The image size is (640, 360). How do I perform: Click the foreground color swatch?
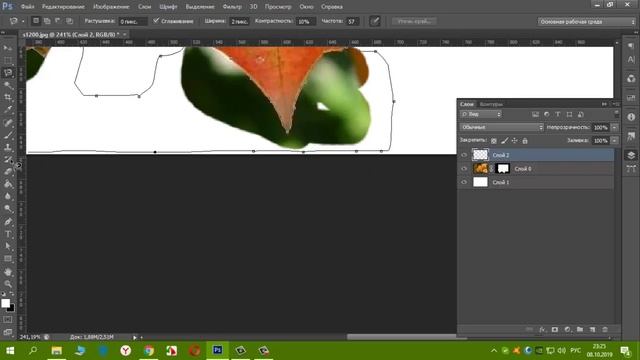coord(5,303)
